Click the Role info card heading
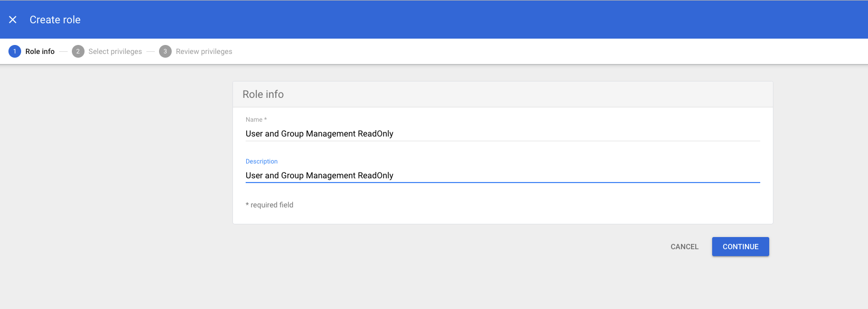This screenshot has width=868, height=309. 263,94
